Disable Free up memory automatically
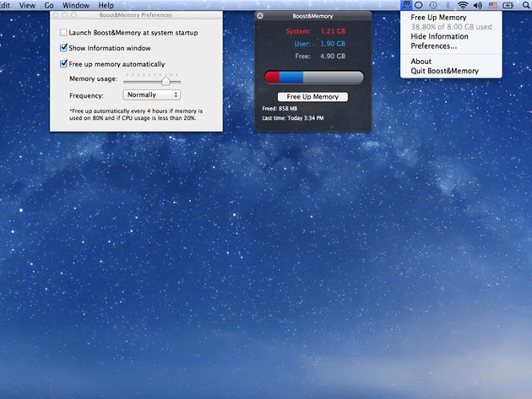The height and width of the screenshot is (399, 532). [63, 64]
